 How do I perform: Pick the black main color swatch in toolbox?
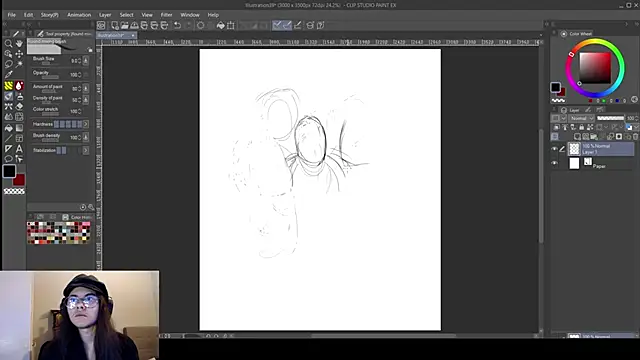tap(9, 171)
